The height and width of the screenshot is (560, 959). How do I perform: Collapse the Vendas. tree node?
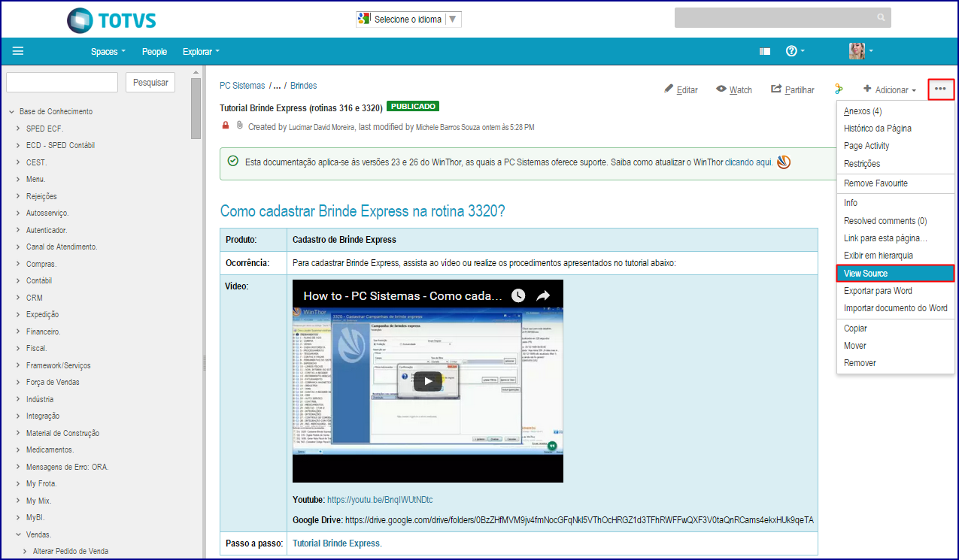click(18, 534)
